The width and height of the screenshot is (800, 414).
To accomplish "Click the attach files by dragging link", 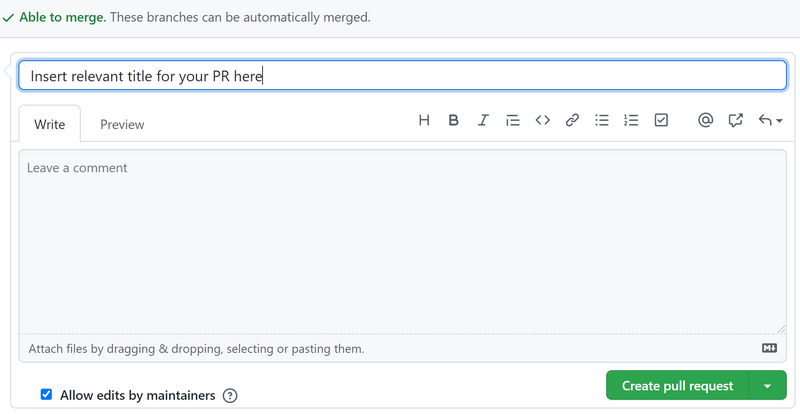I will (x=196, y=349).
